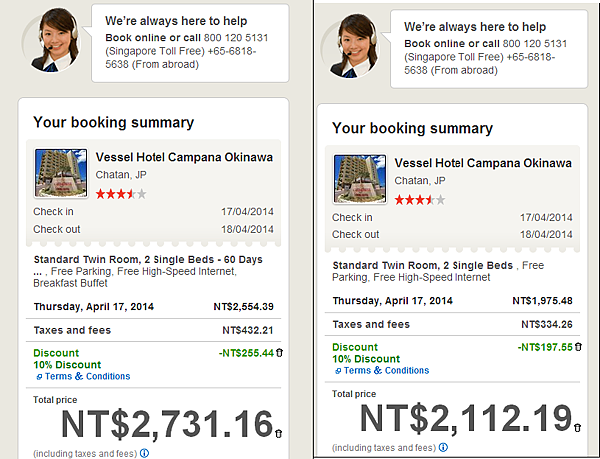Viewport: 600px width, 459px height.
Task: Click trash icon beside -NT$255.44 discount
Action: coord(279,353)
